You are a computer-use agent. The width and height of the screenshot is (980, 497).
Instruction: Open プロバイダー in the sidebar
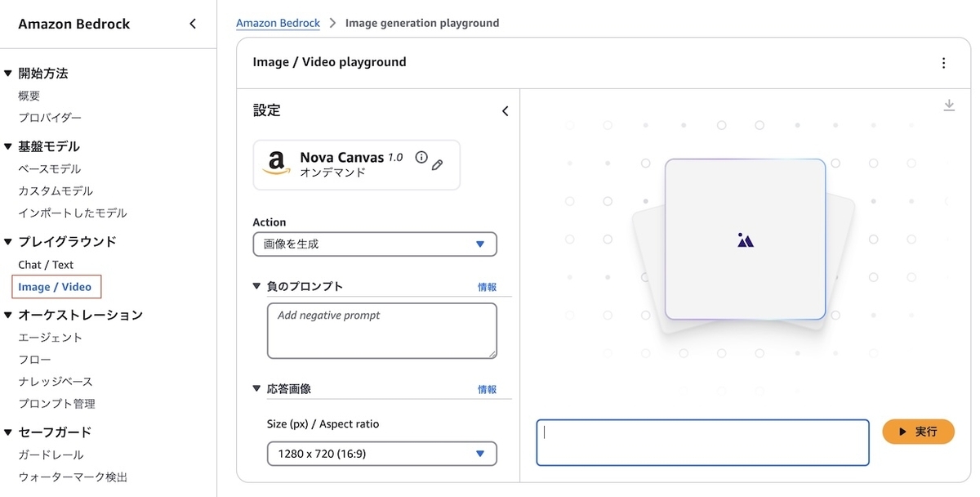[50, 118]
